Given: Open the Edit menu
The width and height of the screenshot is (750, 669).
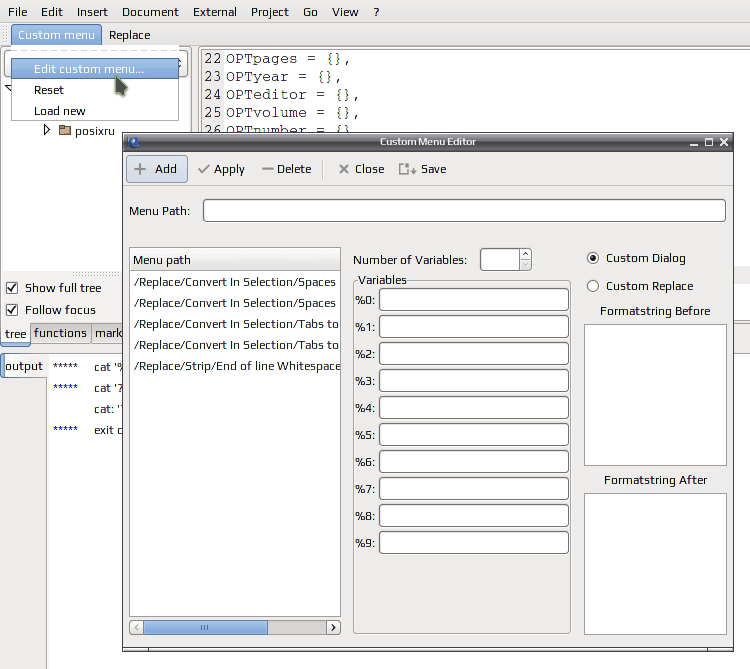Looking at the screenshot, I should [x=52, y=12].
